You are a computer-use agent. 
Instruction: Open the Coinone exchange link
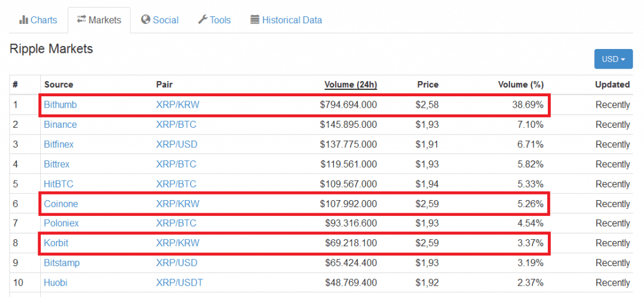pyautogui.click(x=61, y=204)
